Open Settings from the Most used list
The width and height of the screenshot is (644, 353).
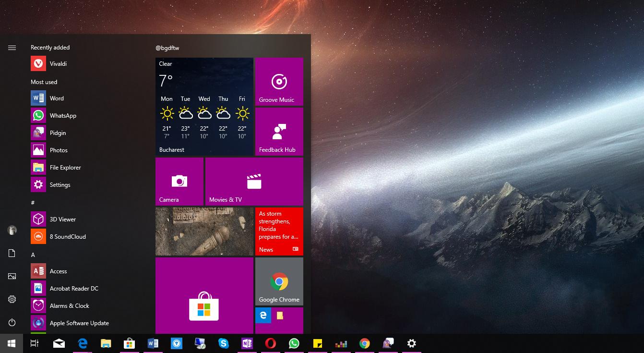86,185
